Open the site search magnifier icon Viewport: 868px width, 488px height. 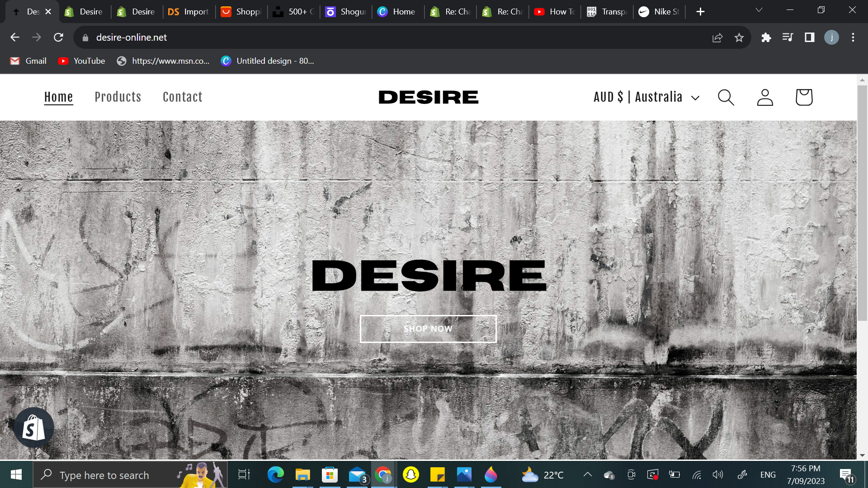pos(726,97)
